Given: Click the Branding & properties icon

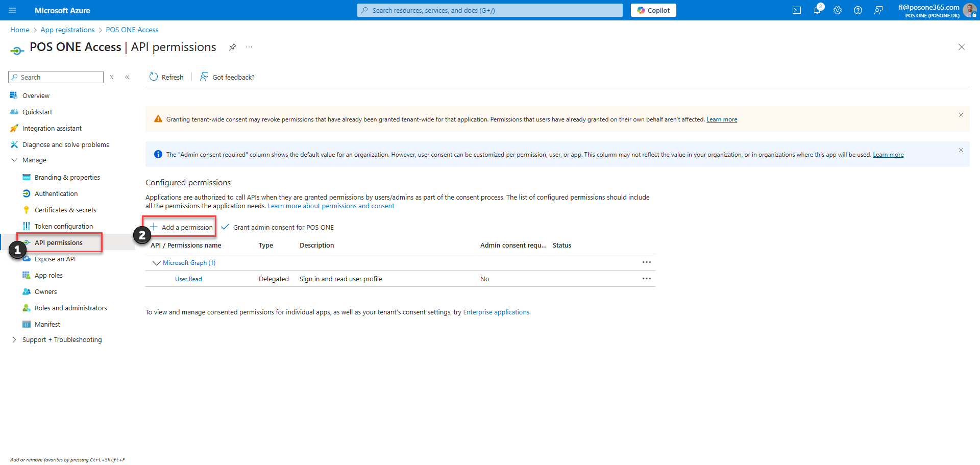Looking at the screenshot, I should click(x=27, y=177).
